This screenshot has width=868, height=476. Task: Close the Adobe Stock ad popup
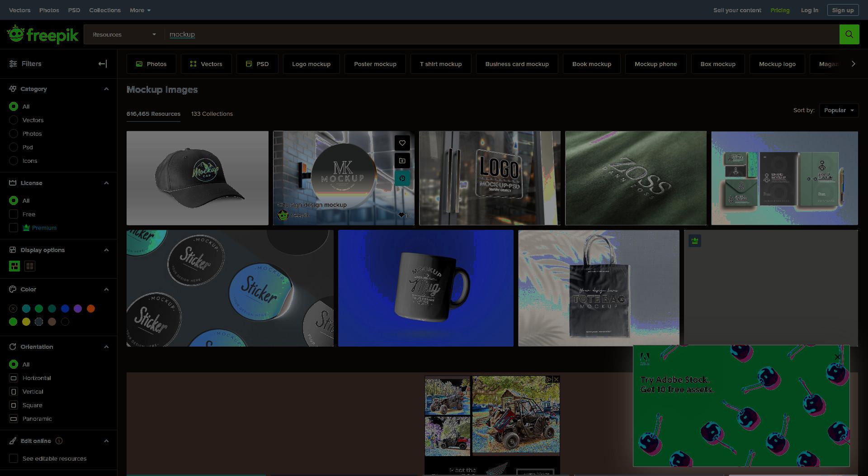tap(837, 357)
